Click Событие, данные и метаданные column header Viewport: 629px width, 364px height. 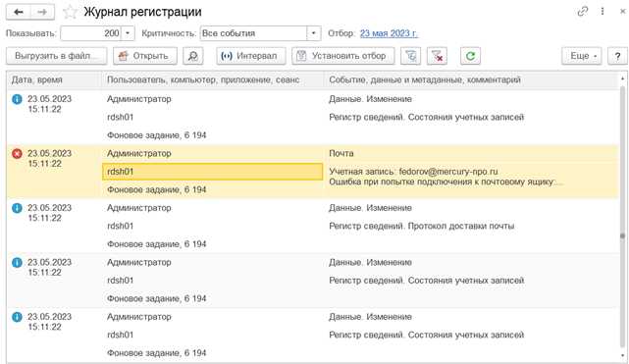pos(471,80)
